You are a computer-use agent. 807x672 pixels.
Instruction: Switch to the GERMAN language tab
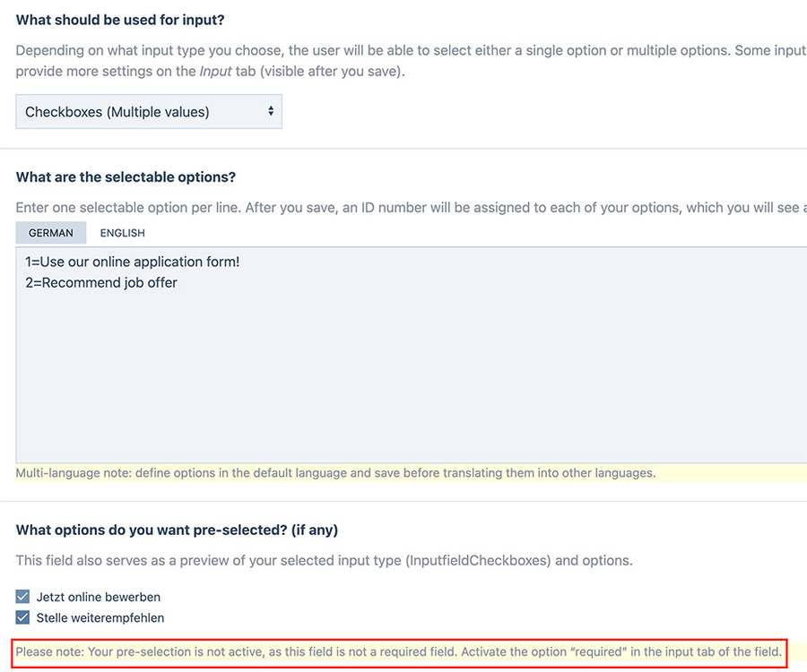(x=51, y=233)
